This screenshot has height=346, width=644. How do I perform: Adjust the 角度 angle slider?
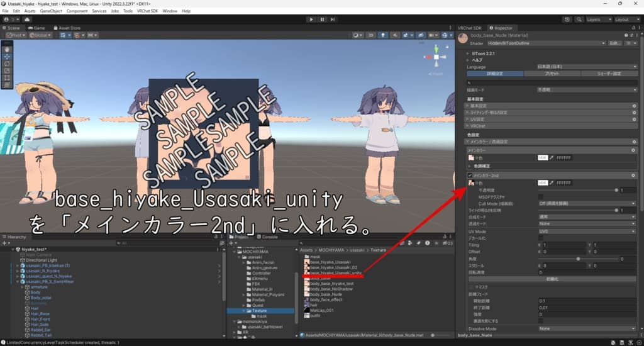[578, 259]
